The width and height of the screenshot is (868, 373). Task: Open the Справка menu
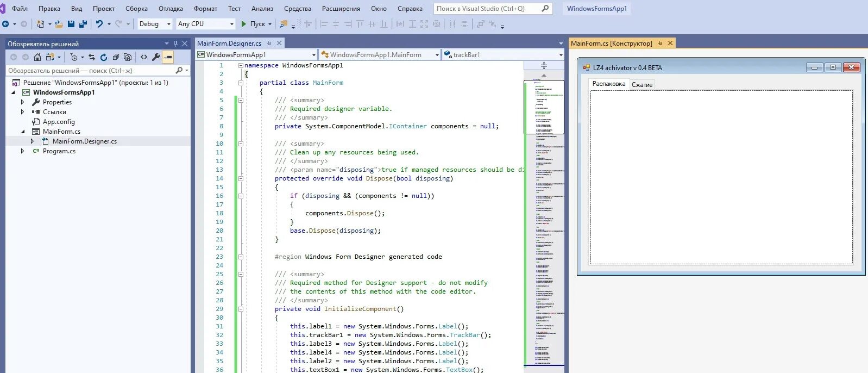pyautogui.click(x=410, y=9)
